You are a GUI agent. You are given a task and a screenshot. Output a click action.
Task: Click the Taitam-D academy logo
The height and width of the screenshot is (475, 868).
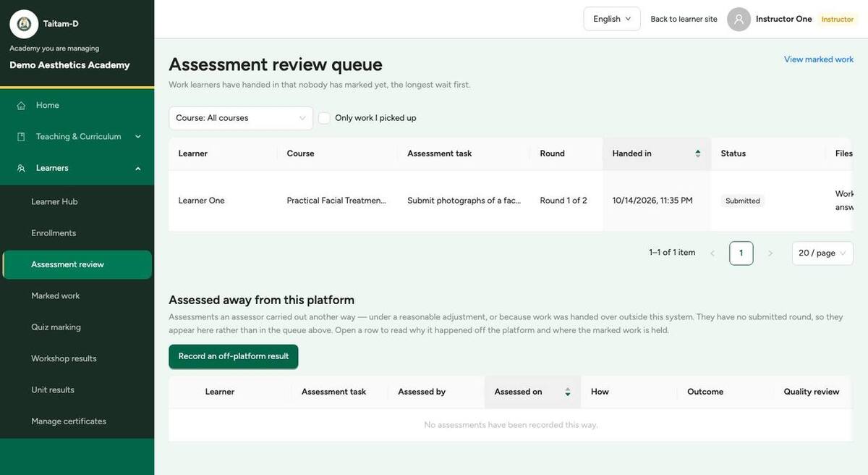tap(24, 24)
